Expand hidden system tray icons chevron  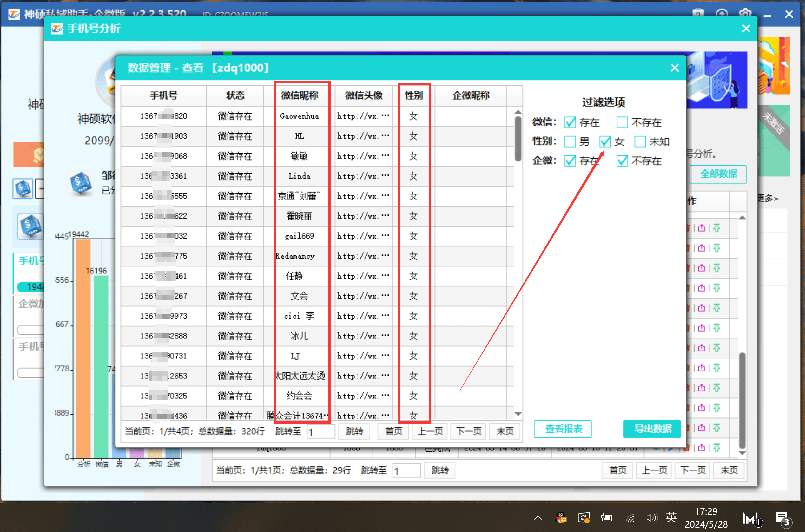pyautogui.click(x=538, y=518)
